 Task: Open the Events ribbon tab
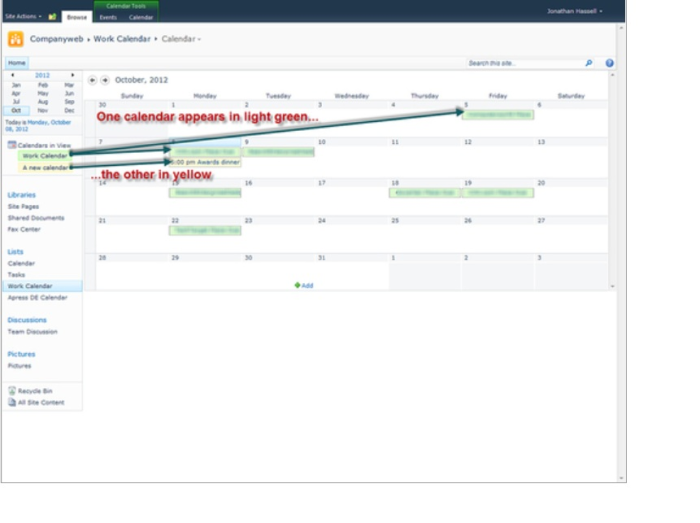pyautogui.click(x=108, y=17)
